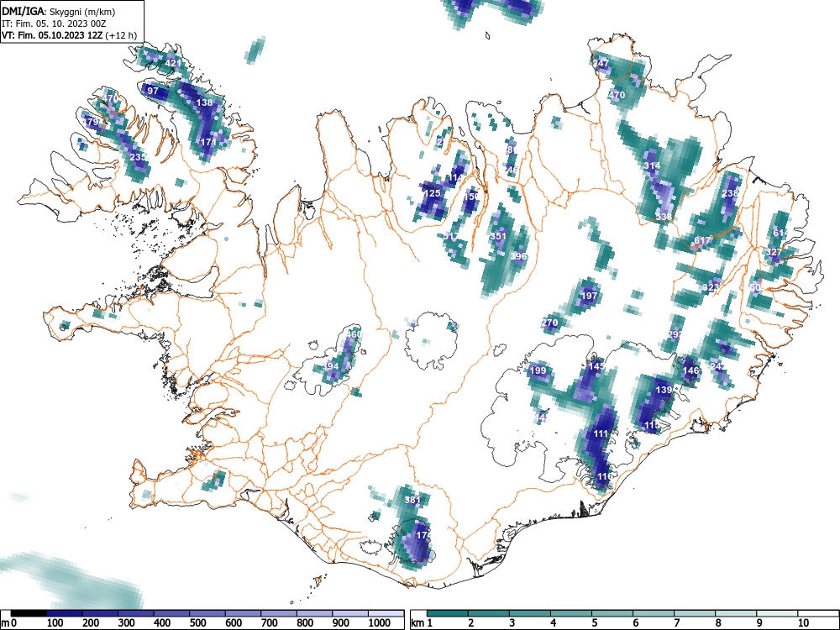Select the map value 197
This screenshot has width=840, height=630.
pyautogui.click(x=589, y=296)
